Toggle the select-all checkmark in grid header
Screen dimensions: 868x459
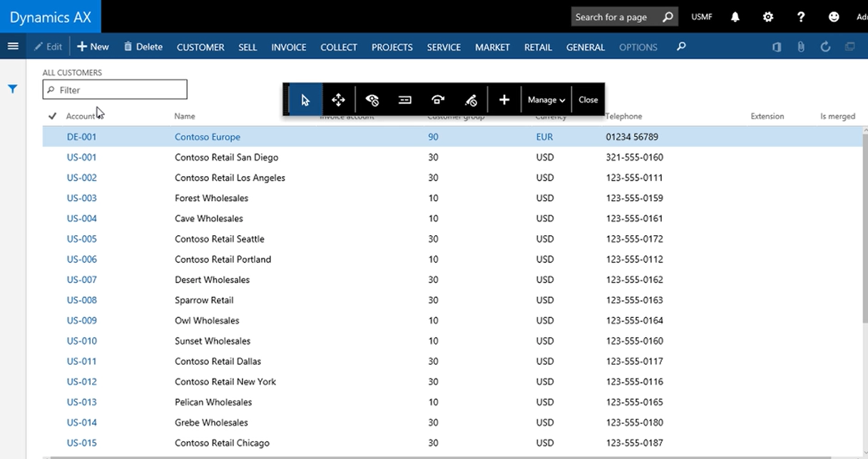52,116
